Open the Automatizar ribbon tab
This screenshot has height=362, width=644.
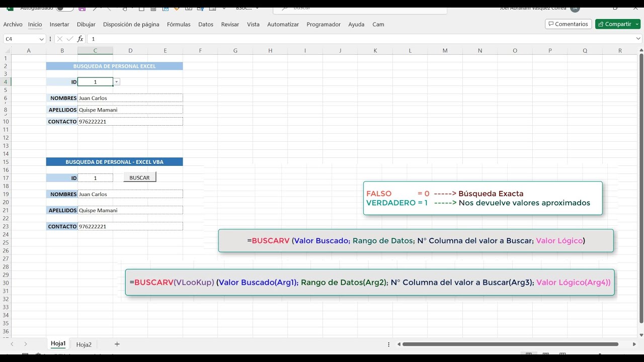point(283,24)
